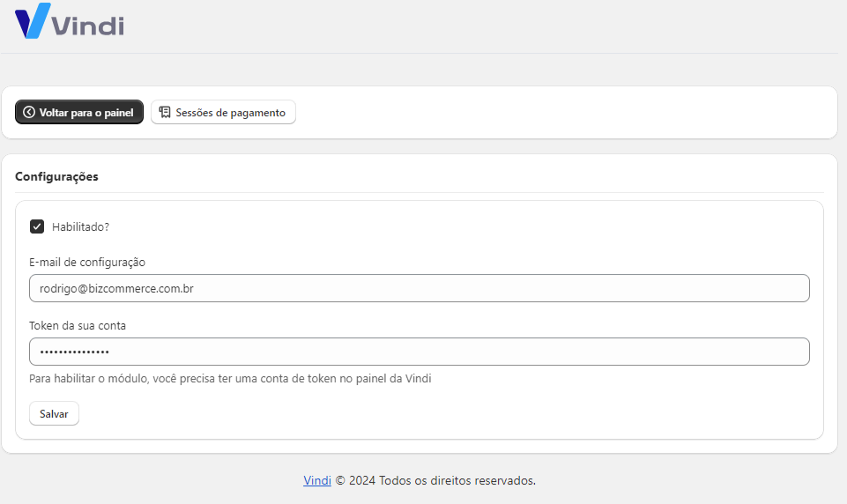Click the Vindi logo in header

(x=70, y=21)
